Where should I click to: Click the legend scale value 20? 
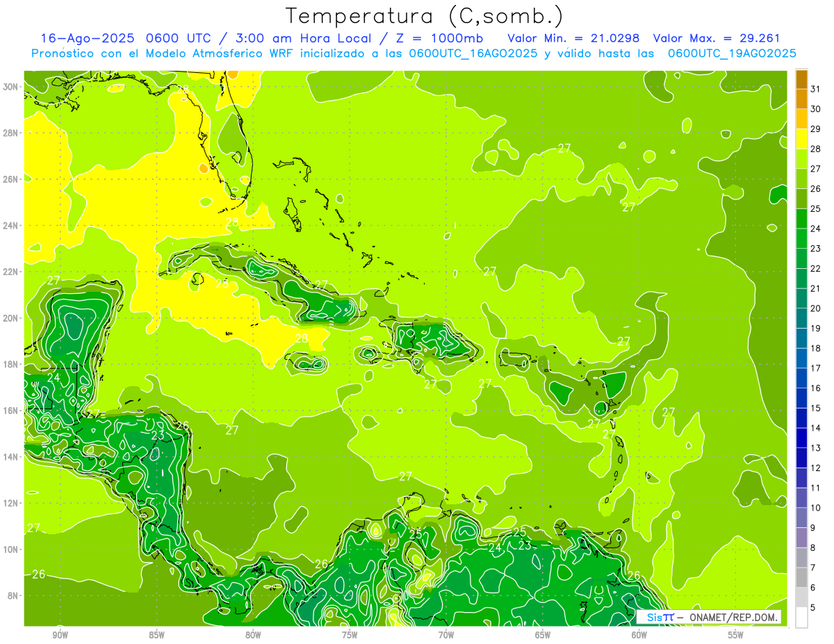pyautogui.click(x=816, y=308)
